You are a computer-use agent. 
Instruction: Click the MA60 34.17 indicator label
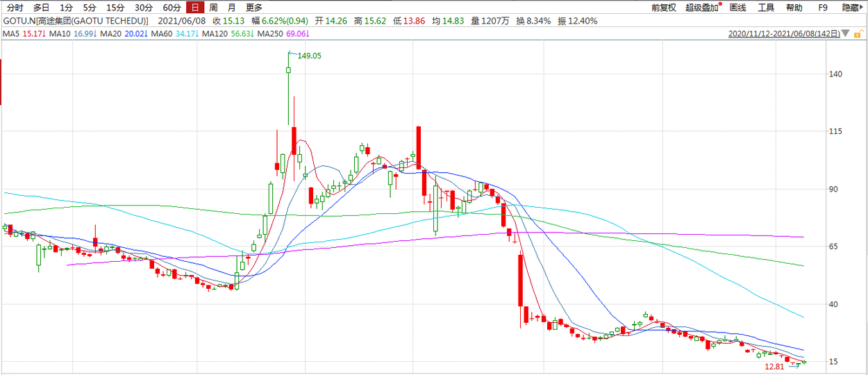point(174,33)
